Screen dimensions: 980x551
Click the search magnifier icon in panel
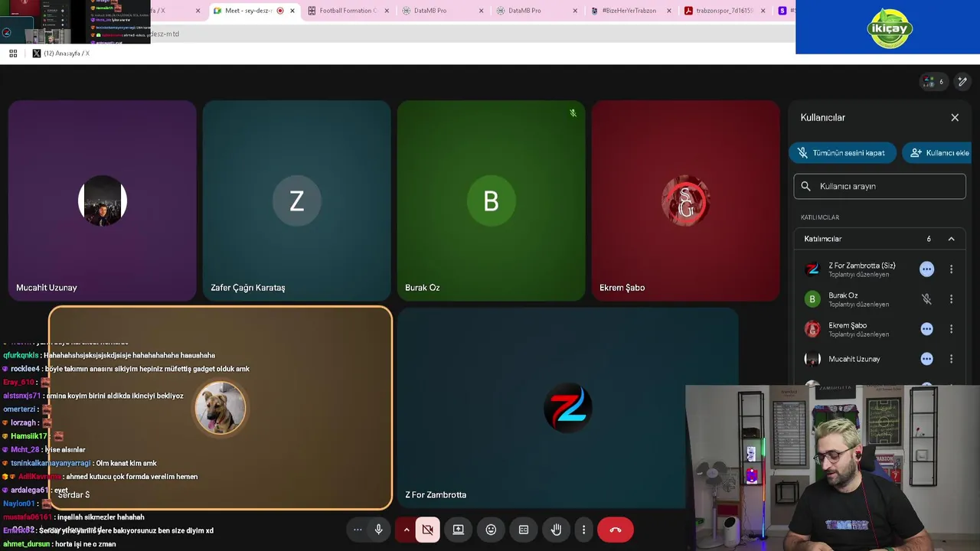[805, 186]
